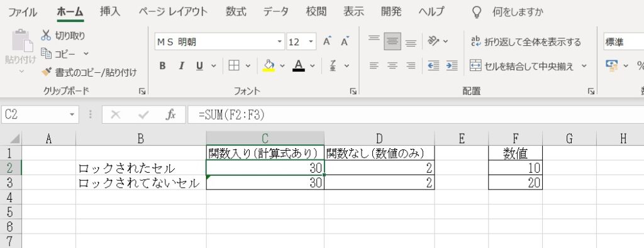
Task: Click the Decrease Indent icon
Action: (x=433, y=65)
